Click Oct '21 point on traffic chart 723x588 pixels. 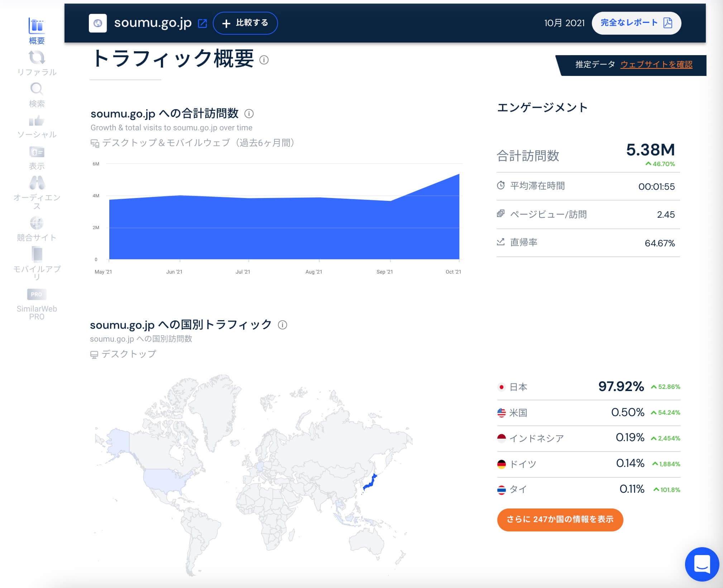click(x=459, y=174)
